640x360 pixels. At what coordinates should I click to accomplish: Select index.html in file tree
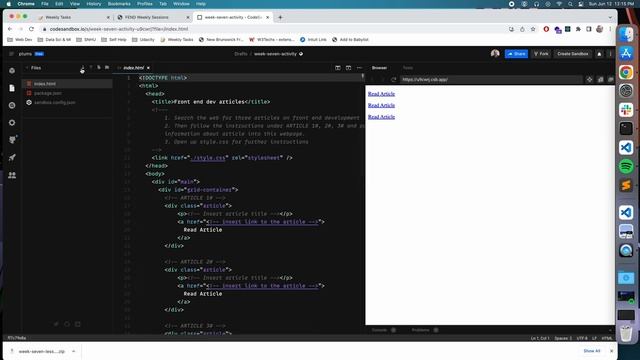(x=67, y=84)
